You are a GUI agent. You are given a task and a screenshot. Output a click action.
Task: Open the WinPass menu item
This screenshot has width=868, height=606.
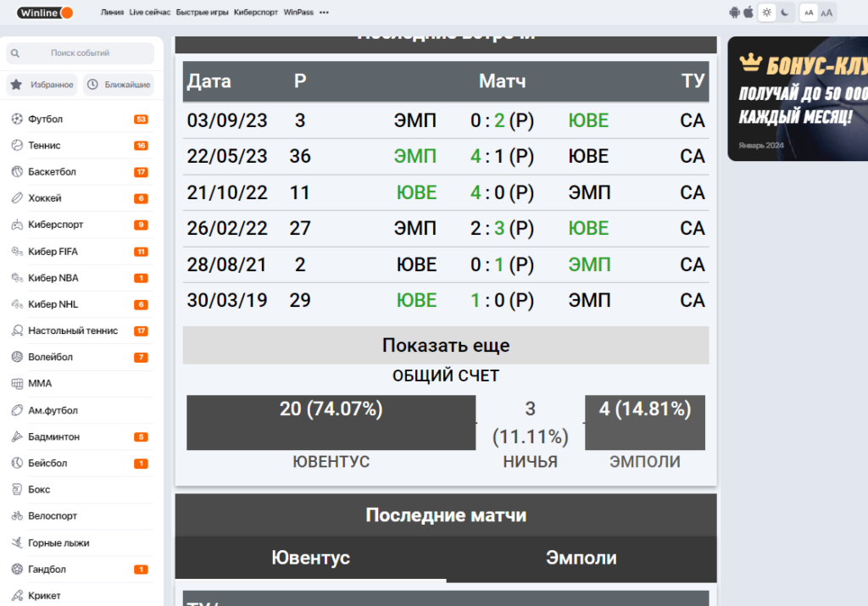coord(298,12)
